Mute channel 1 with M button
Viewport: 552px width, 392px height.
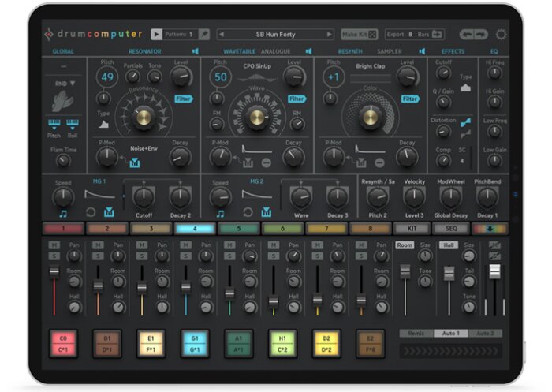click(54, 245)
